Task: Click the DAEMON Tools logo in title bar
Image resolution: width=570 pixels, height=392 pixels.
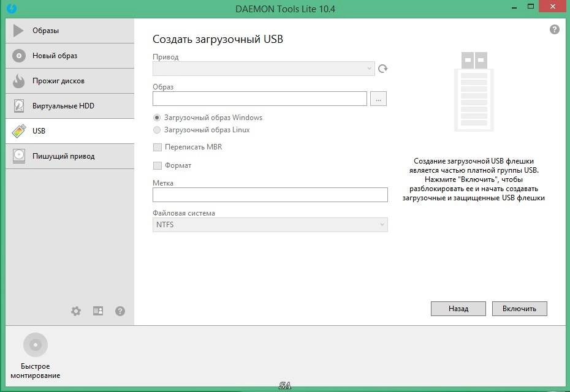Action: [x=12, y=8]
